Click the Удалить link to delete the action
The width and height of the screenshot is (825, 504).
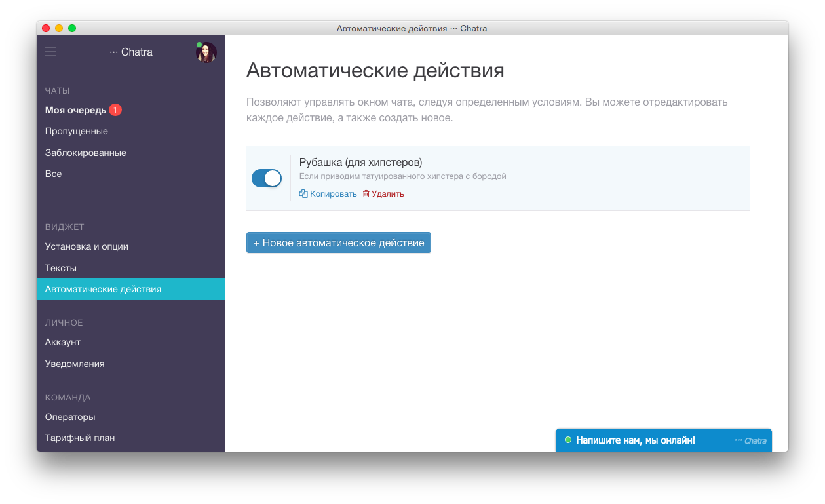(x=387, y=194)
